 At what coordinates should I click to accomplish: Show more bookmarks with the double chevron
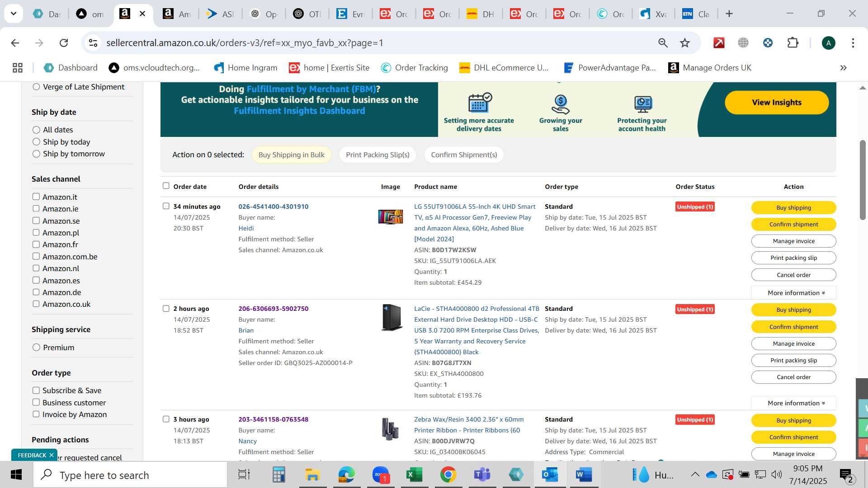pos(843,68)
